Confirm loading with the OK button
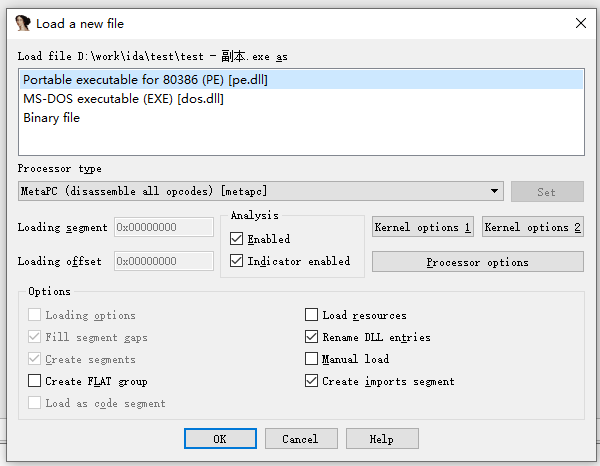 (x=220, y=438)
